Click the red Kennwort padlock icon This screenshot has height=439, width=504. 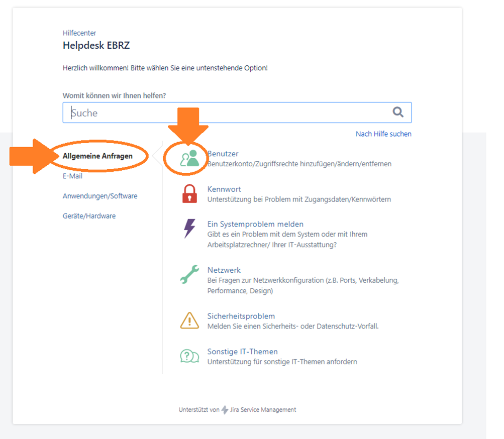coord(189,193)
